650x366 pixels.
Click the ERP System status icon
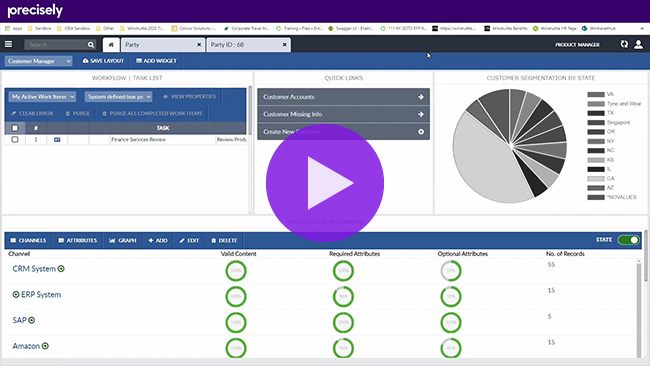click(16, 294)
